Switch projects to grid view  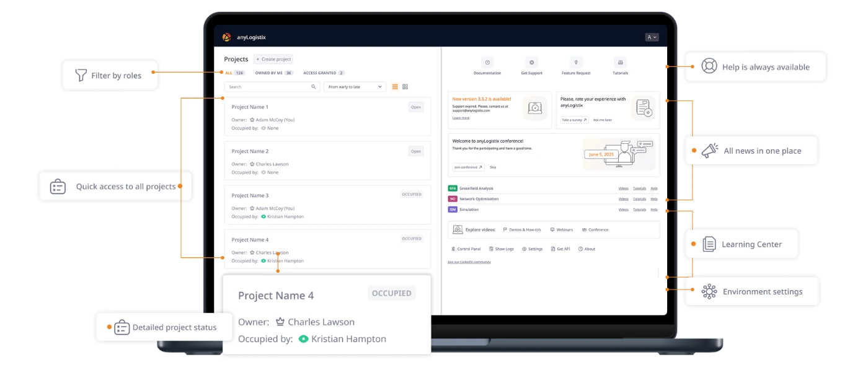pyautogui.click(x=405, y=87)
